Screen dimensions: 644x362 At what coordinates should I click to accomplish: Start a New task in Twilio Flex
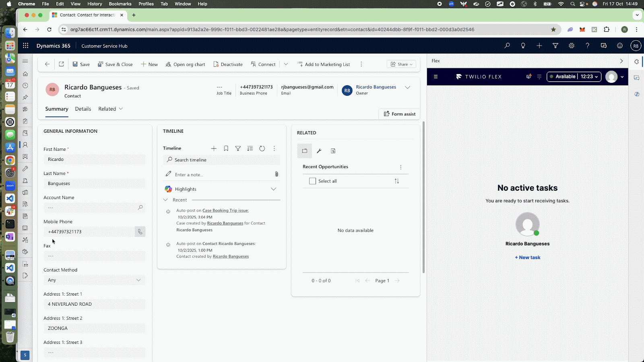[x=527, y=257]
